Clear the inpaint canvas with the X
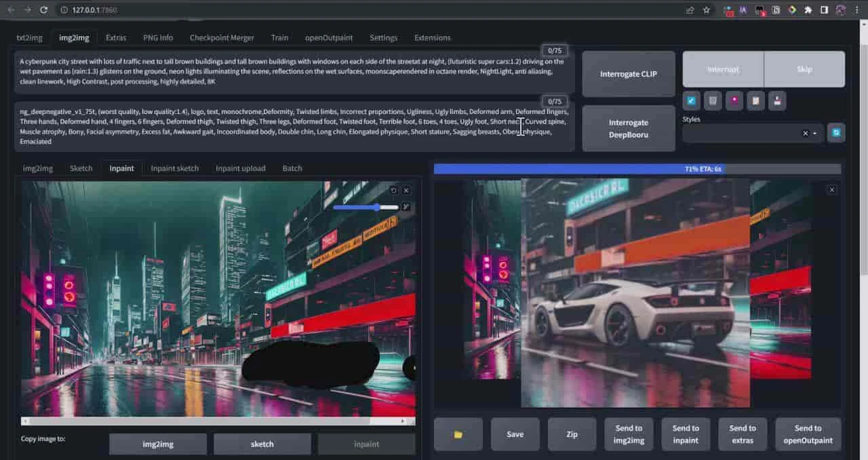The image size is (868, 460). pyautogui.click(x=406, y=191)
